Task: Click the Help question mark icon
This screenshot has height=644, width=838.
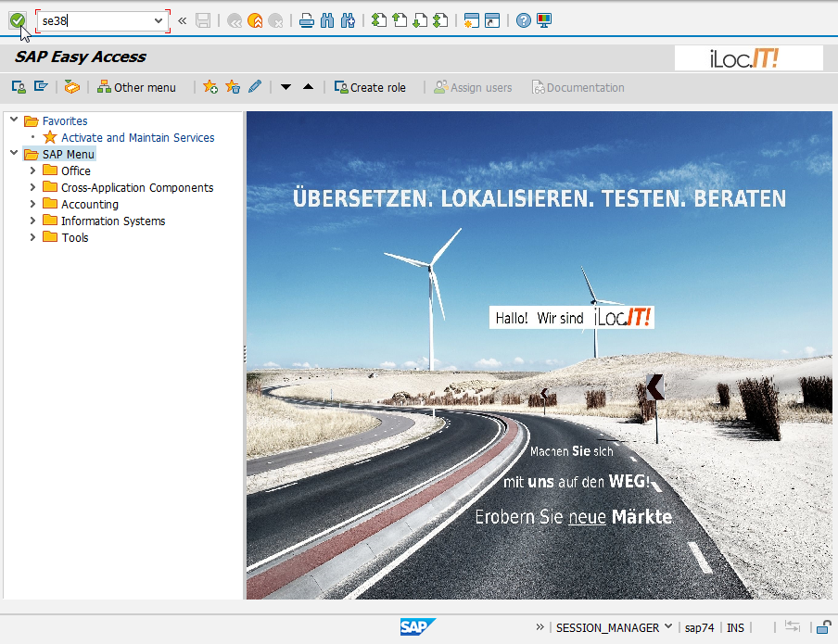Action: [x=524, y=20]
